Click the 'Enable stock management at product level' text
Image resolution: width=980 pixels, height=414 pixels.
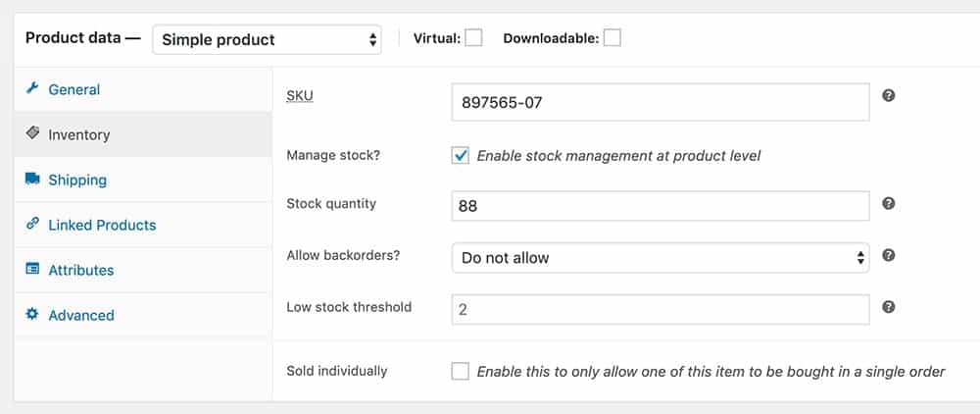point(618,156)
